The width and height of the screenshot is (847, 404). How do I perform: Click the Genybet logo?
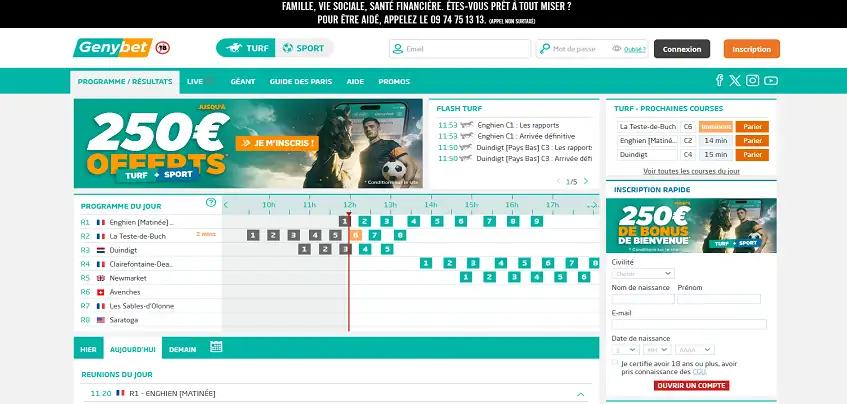pyautogui.click(x=113, y=48)
